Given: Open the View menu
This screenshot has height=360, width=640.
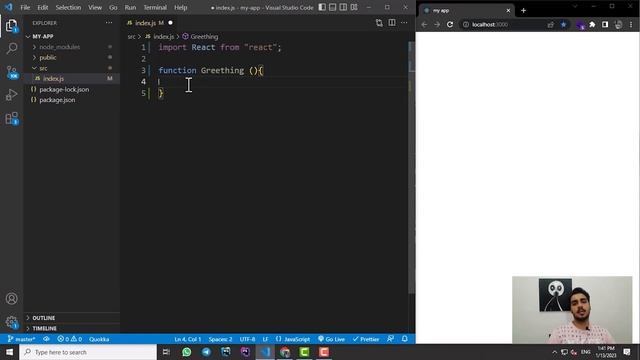Looking at the screenshot, I should pyautogui.click(x=95, y=7).
